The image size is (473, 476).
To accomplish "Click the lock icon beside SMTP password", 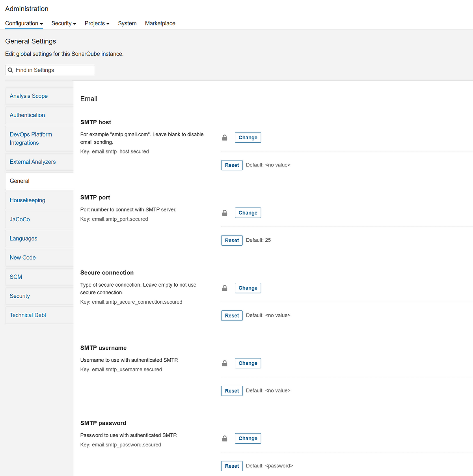I will pyautogui.click(x=225, y=438).
